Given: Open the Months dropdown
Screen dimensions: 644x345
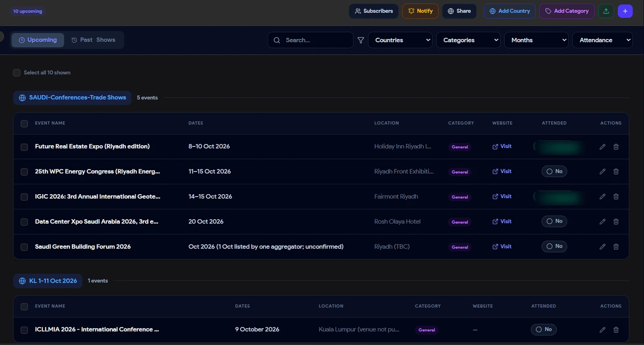Looking at the screenshot, I should pos(536,40).
